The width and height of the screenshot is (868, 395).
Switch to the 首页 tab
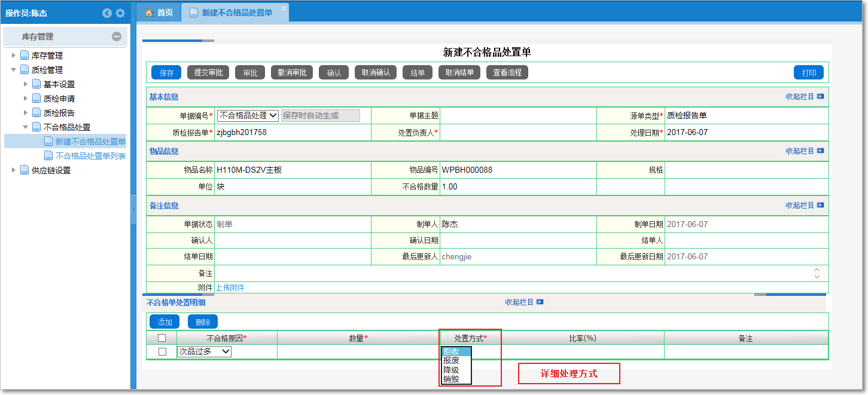(x=159, y=13)
